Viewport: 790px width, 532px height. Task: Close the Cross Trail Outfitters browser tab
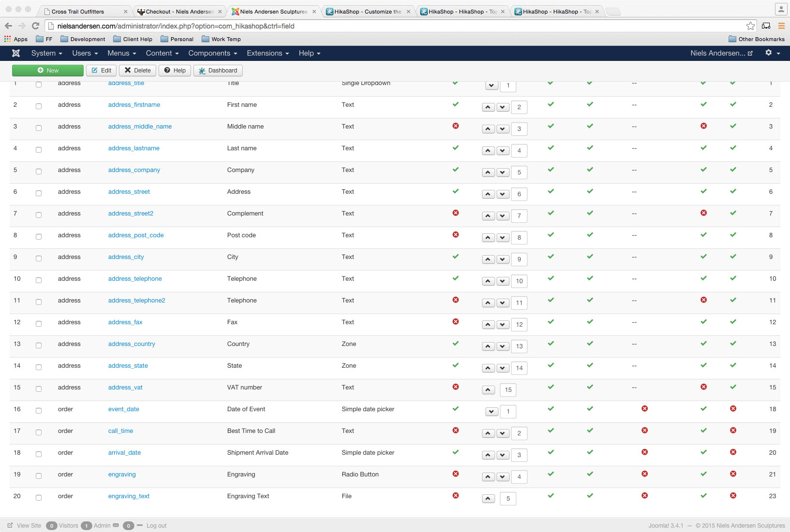(x=126, y=12)
